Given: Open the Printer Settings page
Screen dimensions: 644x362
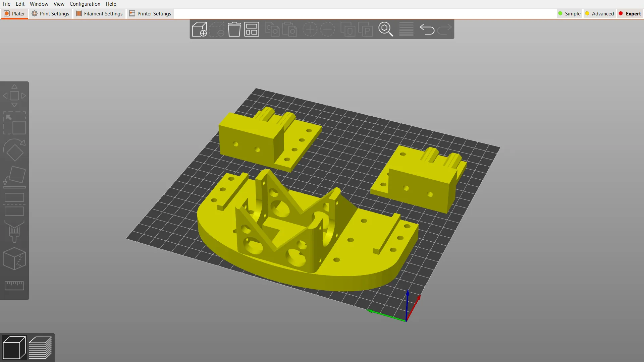Looking at the screenshot, I should coord(150,13).
